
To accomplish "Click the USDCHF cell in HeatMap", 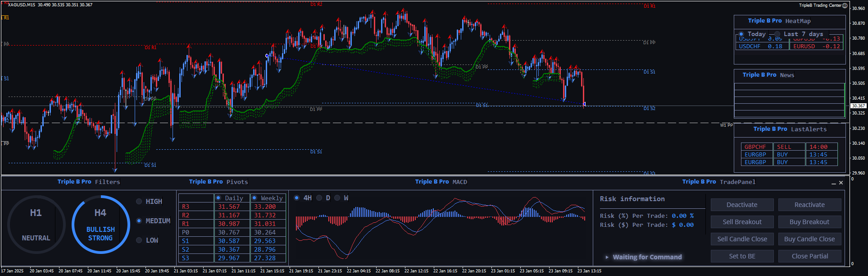I will click(x=750, y=46).
